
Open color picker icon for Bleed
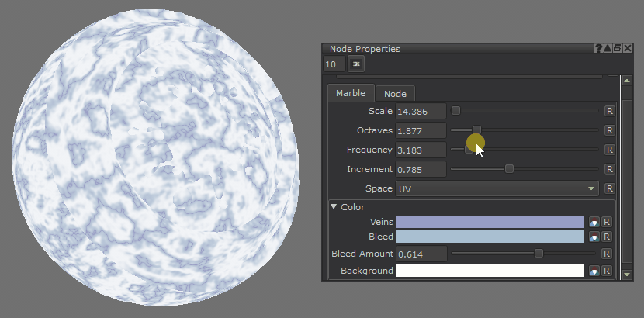pos(594,237)
